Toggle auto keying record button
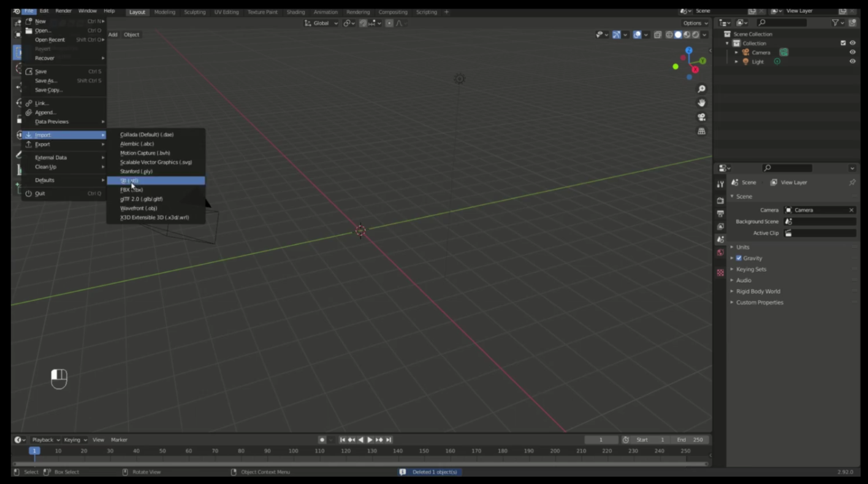This screenshot has height=484, width=868. [x=322, y=440]
